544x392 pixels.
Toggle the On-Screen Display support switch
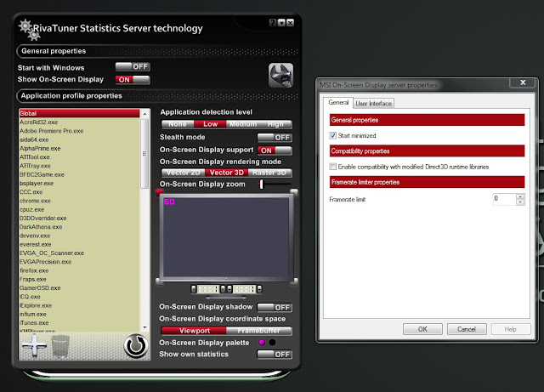pyautogui.click(x=275, y=151)
